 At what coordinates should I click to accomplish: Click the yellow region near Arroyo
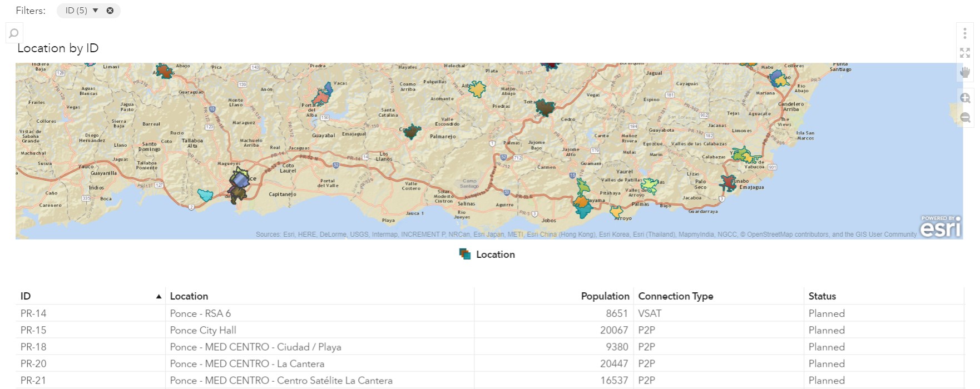click(616, 211)
